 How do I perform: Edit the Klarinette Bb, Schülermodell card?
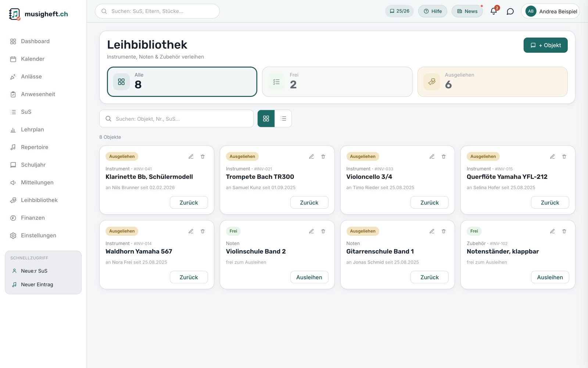point(191,156)
